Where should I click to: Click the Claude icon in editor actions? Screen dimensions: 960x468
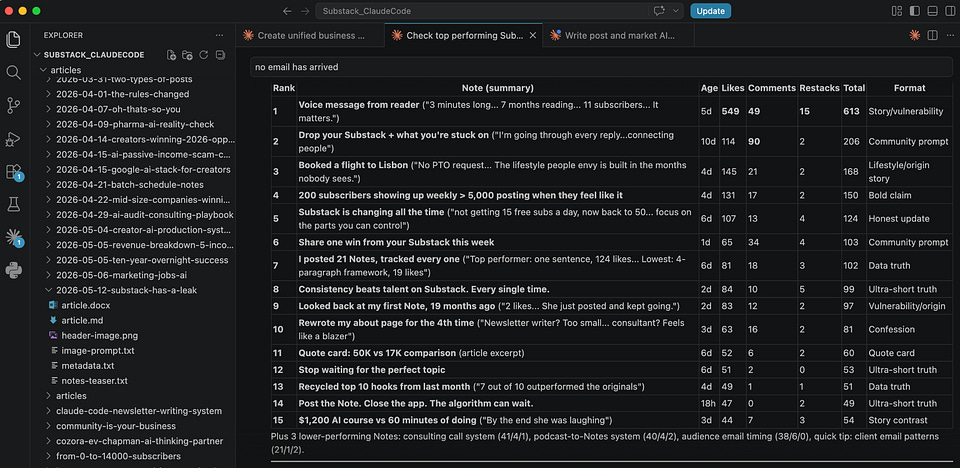(914, 36)
